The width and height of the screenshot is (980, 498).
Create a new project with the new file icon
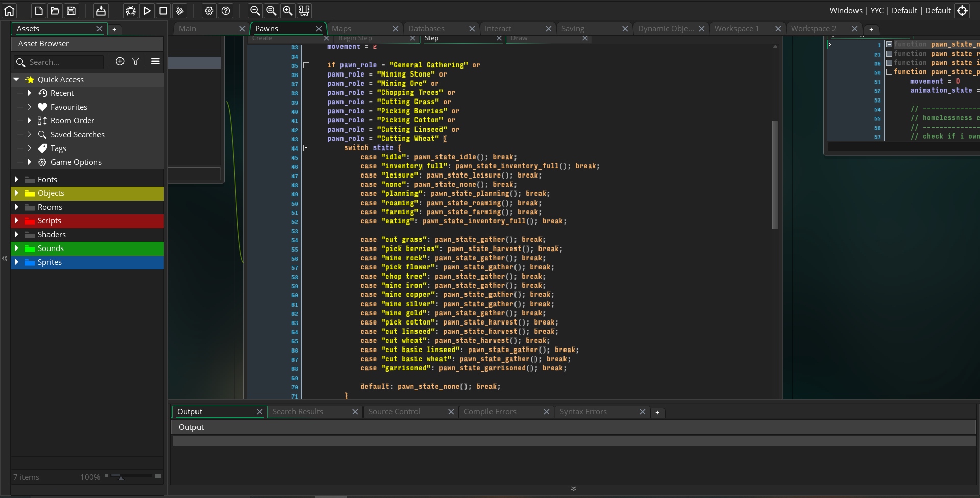[x=39, y=11]
